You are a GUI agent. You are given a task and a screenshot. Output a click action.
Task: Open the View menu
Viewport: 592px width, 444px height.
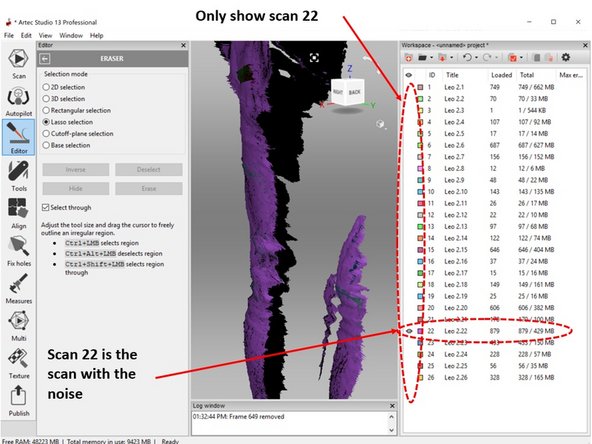tap(45, 35)
